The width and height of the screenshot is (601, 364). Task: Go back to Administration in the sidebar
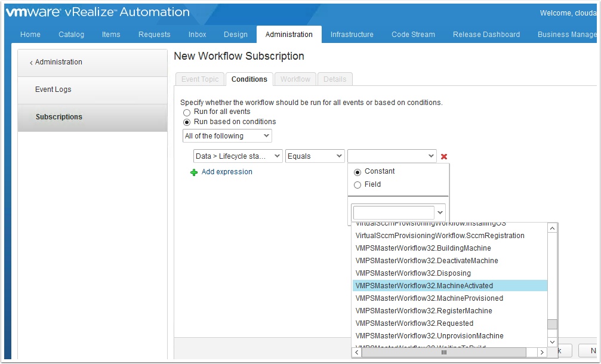pyautogui.click(x=93, y=63)
